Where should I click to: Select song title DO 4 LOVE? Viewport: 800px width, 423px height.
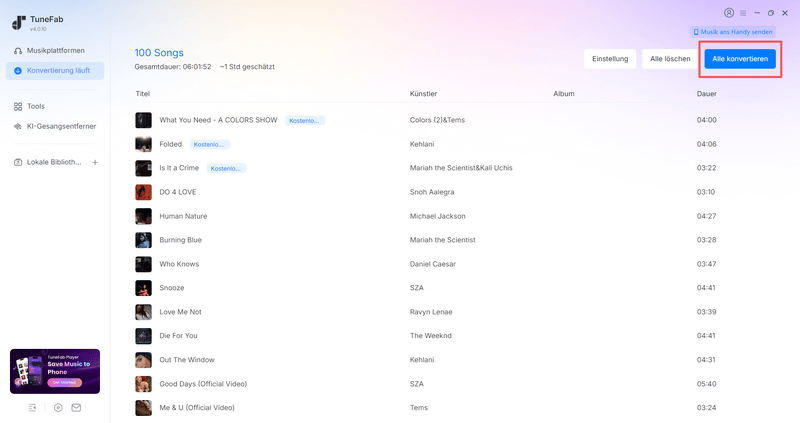pyautogui.click(x=178, y=192)
